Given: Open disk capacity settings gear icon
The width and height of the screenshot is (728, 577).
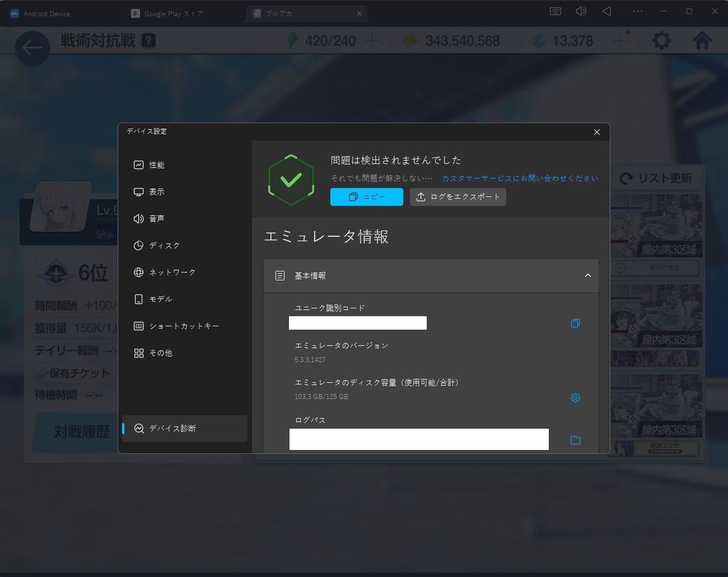Looking at the screenshot, I should 575,398.
